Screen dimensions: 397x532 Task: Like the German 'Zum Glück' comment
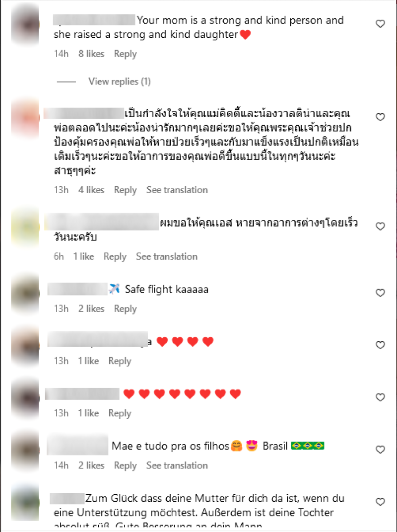click(380, 502)
